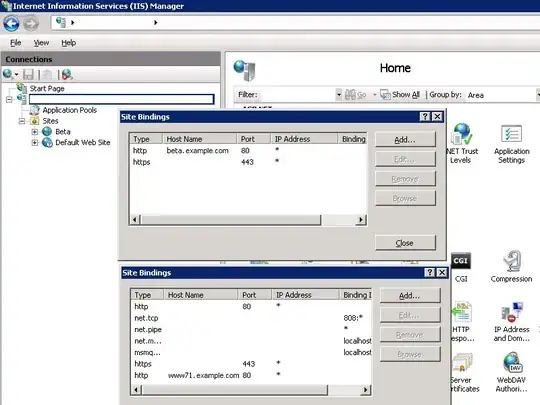Click Add in upper Site Bindings dialog
Image resolution: width=540 pixels, height=405 pixels.
click(x=405, y=139)
